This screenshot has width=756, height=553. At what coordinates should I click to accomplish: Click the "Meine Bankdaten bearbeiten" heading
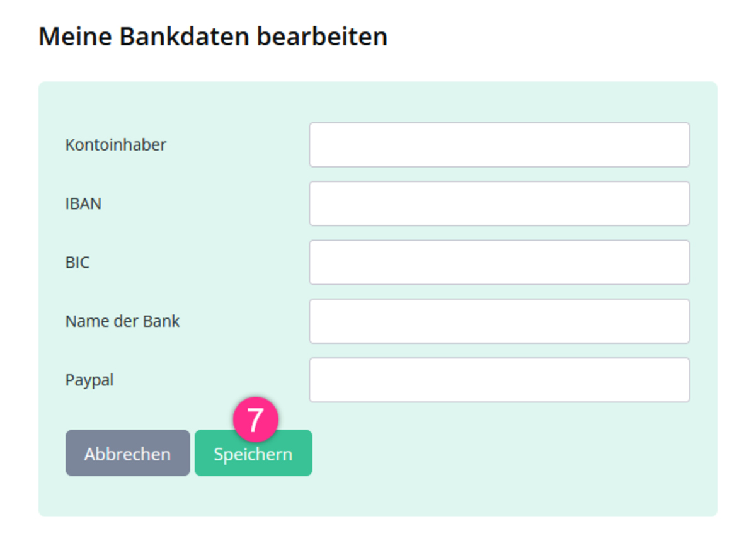(x=213, y=37)
